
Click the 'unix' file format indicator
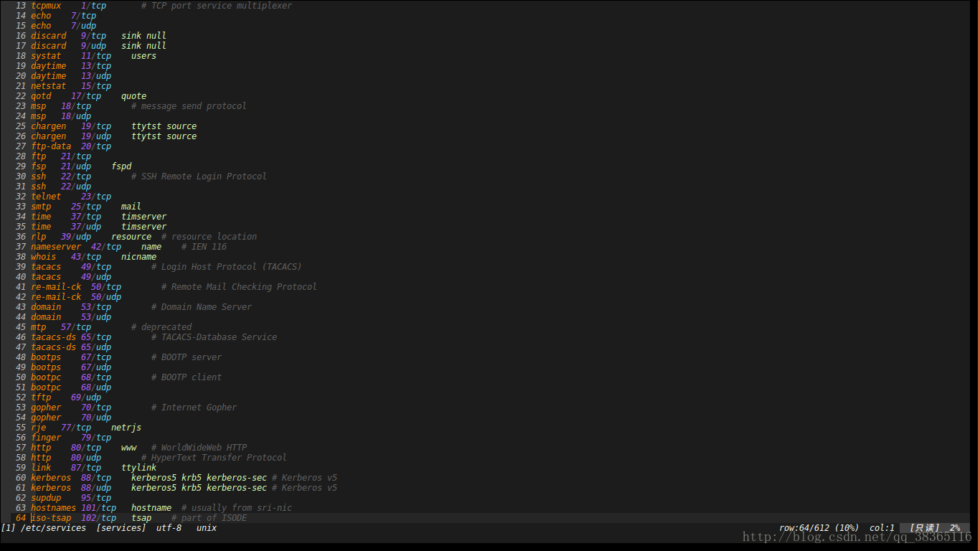pos(207,528)
